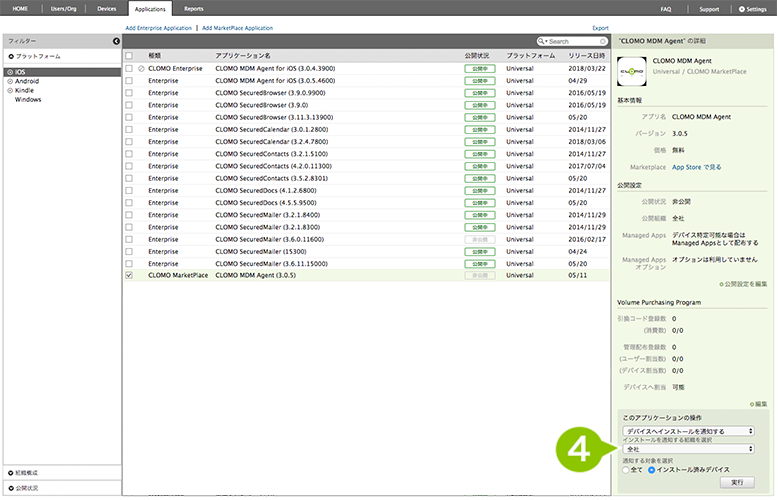Expand the 公開状況 filter section

[x=23, y=489]
